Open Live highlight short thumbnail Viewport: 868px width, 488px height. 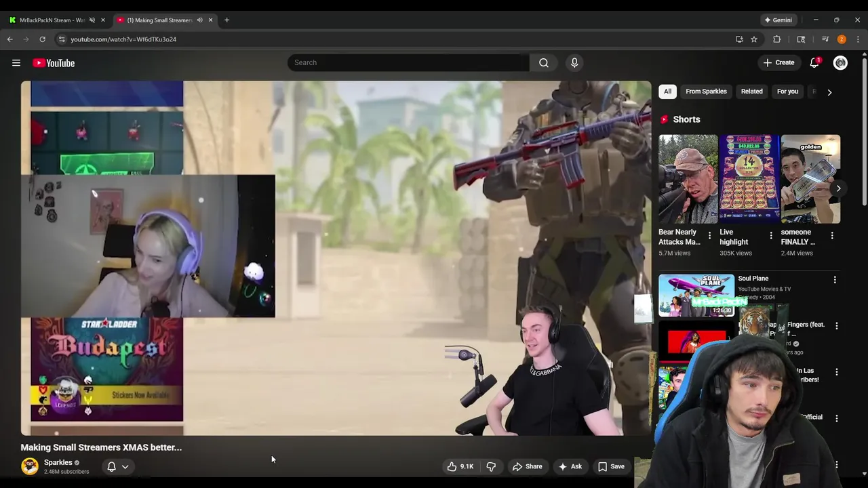749,179
